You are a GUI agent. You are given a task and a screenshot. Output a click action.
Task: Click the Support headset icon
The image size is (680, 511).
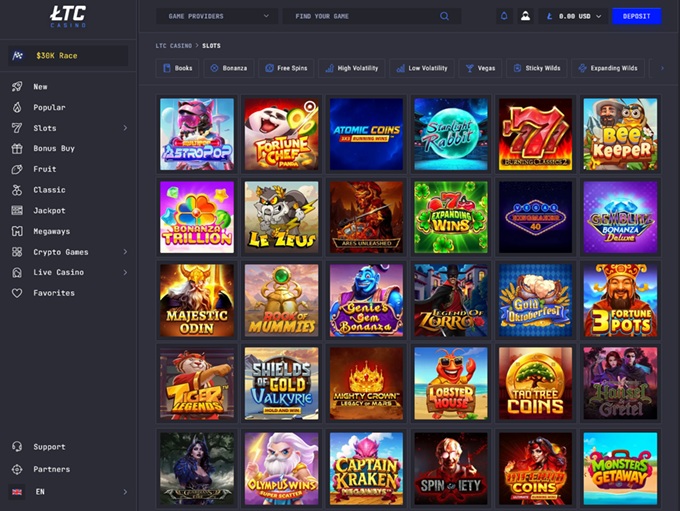(x=17, y=447)
